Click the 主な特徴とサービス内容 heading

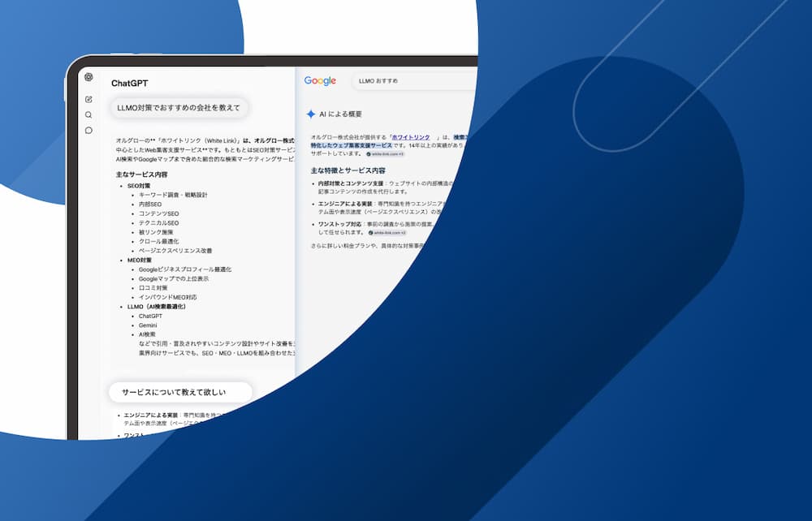(x=348, y=170)
